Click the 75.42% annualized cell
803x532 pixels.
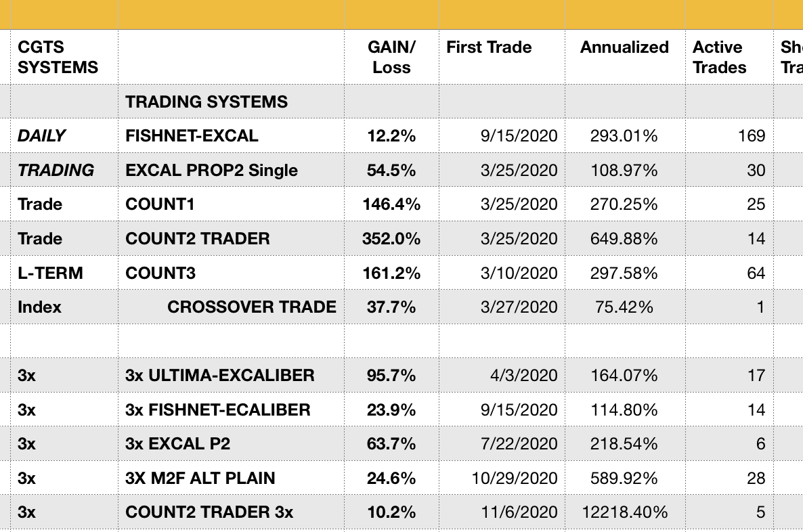click(x=623, y=307)
